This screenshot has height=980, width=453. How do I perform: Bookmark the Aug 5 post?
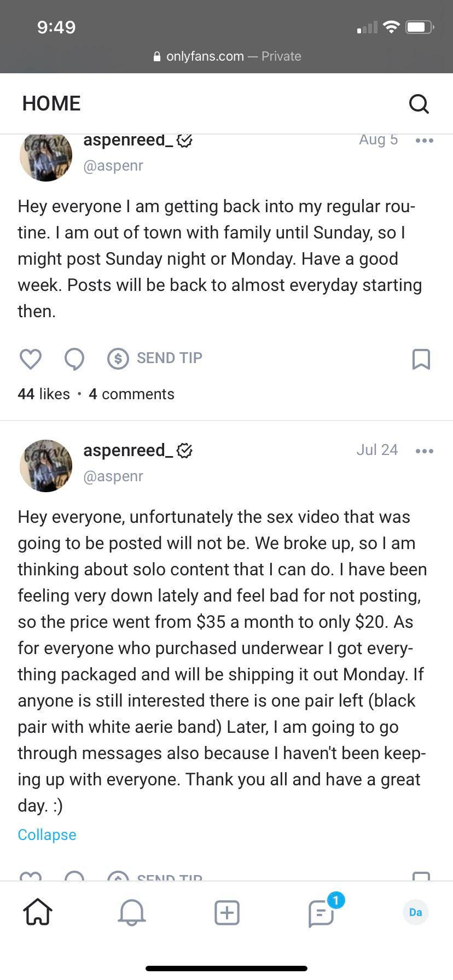pyautogui.click(x=421, y=359)
